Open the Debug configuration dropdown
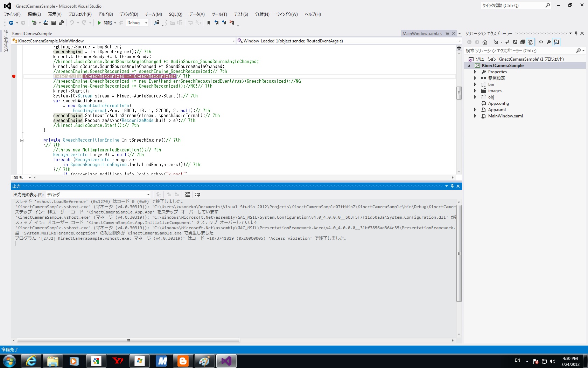The height and width of the screenshot is (368, 588). pyautogui.click(x=146, y=23)
